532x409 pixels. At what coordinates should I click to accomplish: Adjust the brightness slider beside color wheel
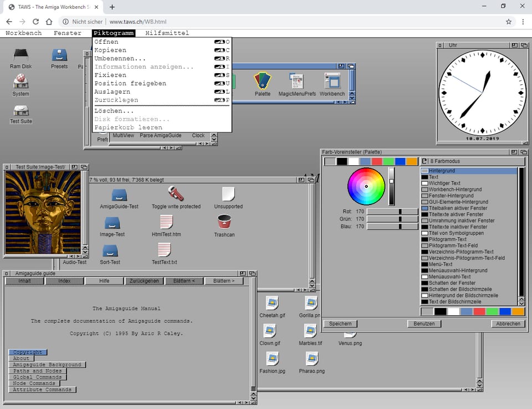pyautogui.click(x=392, y=186)
